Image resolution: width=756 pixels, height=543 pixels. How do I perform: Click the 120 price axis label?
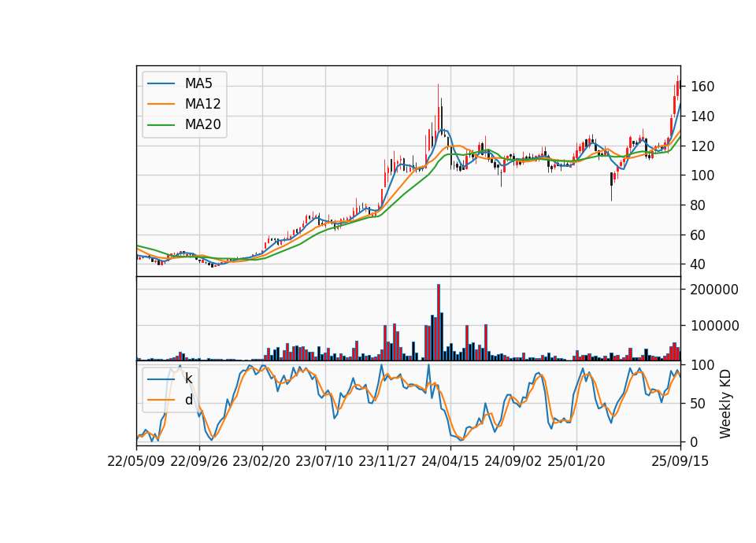click(x=702, y=146)
